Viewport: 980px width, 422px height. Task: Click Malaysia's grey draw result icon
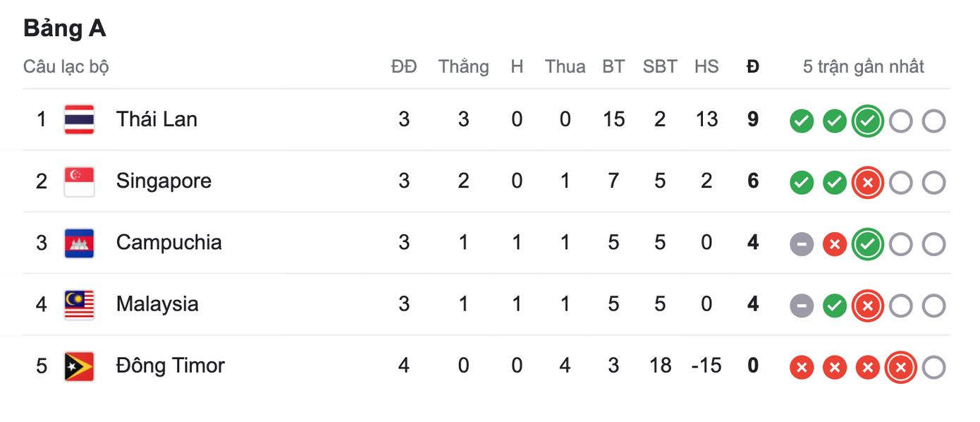[802, 306]
